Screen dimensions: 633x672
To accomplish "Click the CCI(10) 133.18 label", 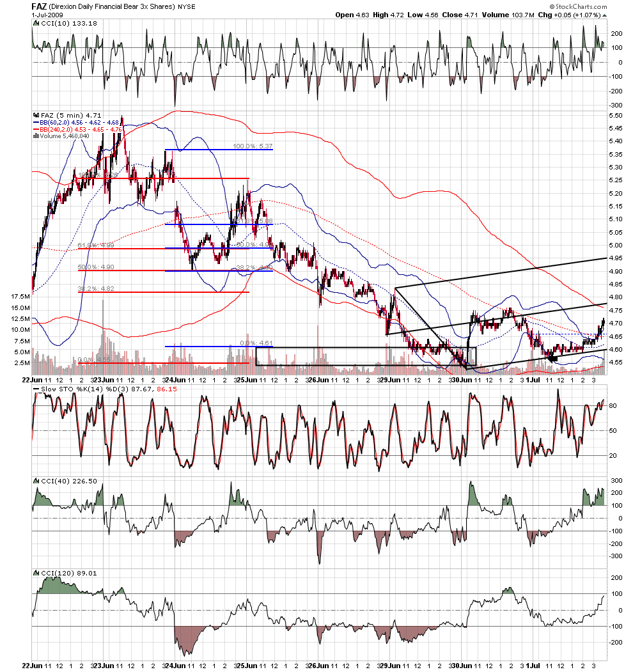I will 69,24.
